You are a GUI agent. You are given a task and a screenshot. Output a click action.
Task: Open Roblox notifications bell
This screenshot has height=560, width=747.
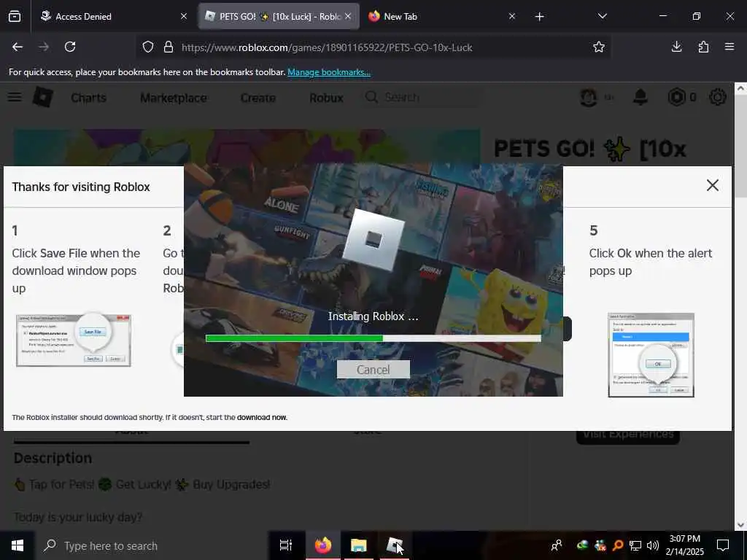(640, 97)
